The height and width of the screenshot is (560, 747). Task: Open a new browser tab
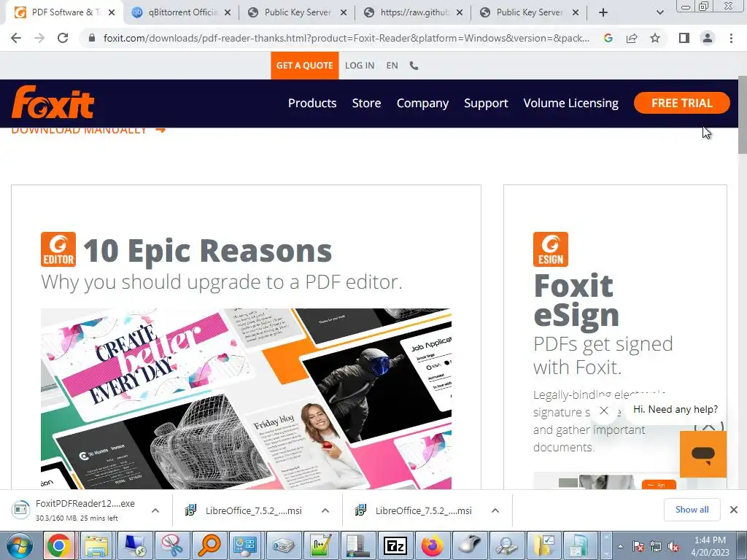pyautogui.click(x=603, y=12)
